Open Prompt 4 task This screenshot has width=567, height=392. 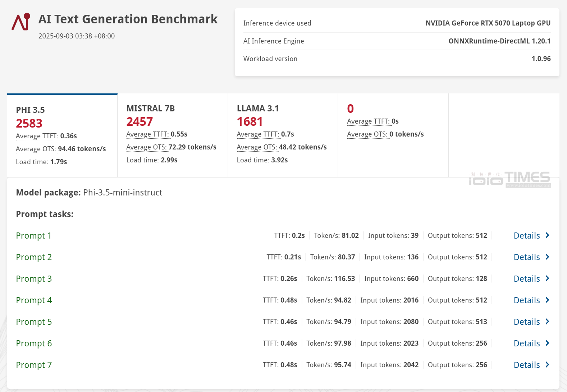pyautogui.click(x=34, y=300)
